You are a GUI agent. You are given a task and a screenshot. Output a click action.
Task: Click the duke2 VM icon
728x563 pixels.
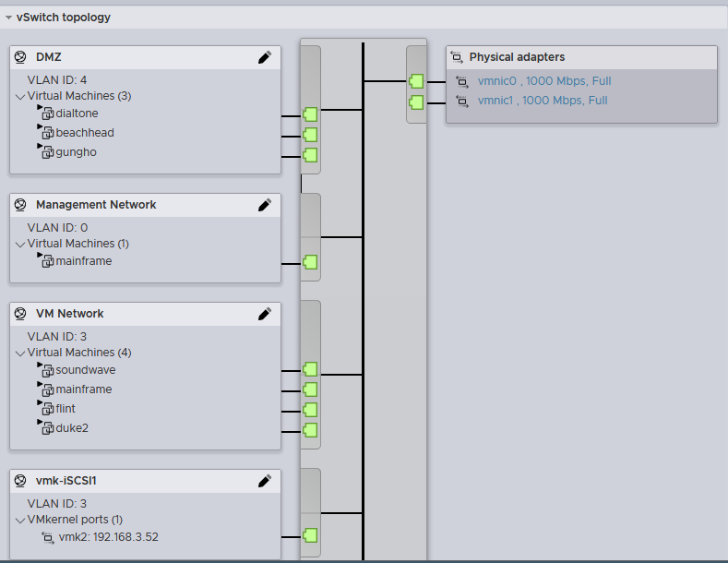click(x=46, y=427)
